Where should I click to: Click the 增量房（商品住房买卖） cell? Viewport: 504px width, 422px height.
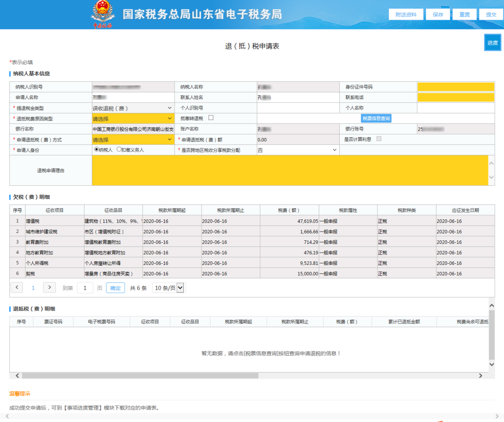[113, 274]
